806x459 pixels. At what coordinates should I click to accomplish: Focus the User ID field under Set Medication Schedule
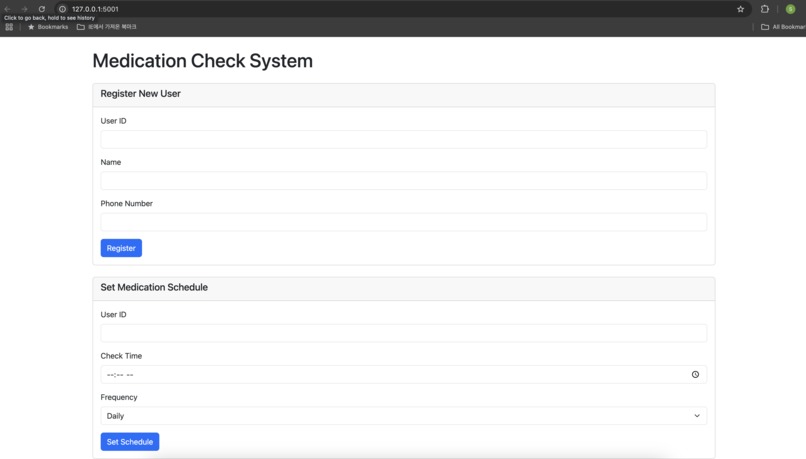(x=404, y=333)
